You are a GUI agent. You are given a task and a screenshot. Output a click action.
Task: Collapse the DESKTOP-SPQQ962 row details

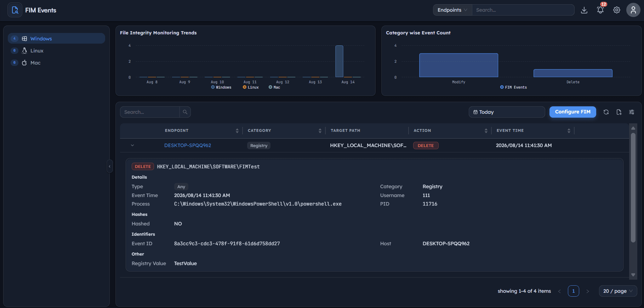coord(132,145)
